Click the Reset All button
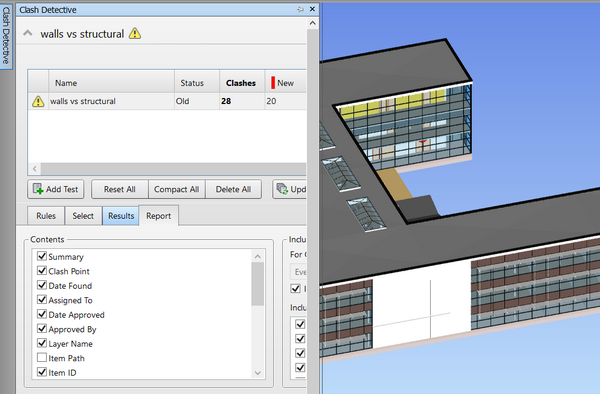 (x=120, y=189)
